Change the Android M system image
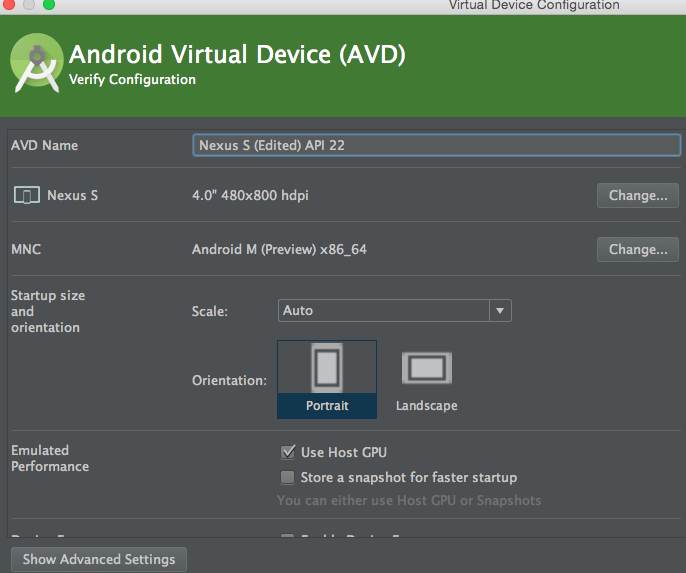The image size is (686, 573). [x=637, y=249]
